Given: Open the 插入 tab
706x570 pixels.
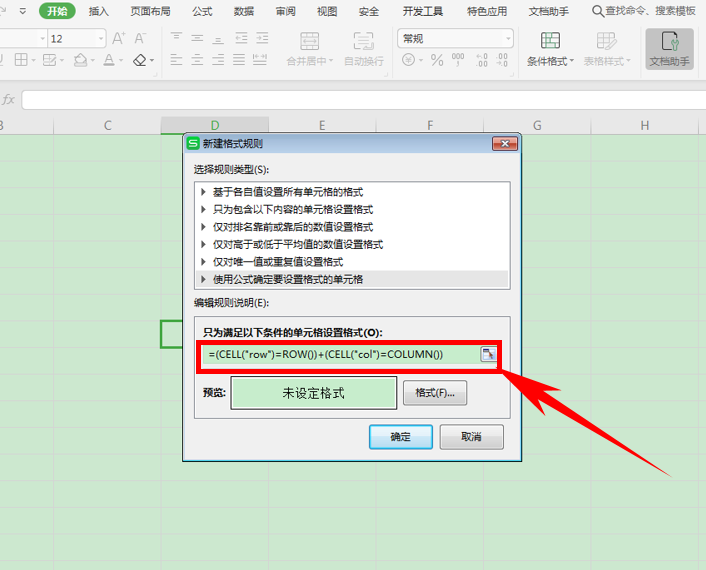Looking at the screenshot, I should 99,11.
